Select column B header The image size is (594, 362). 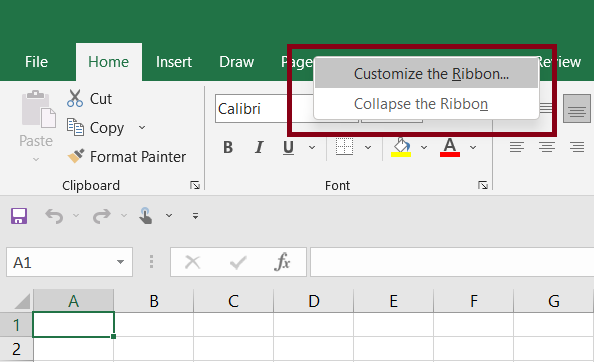tap(154, 301)
